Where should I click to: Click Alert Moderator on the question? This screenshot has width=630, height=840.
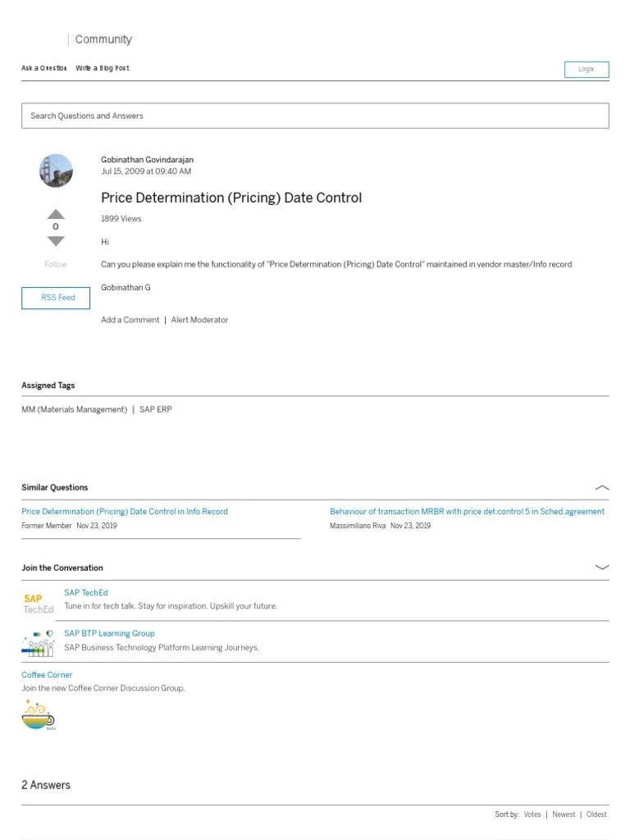[199, 319]
